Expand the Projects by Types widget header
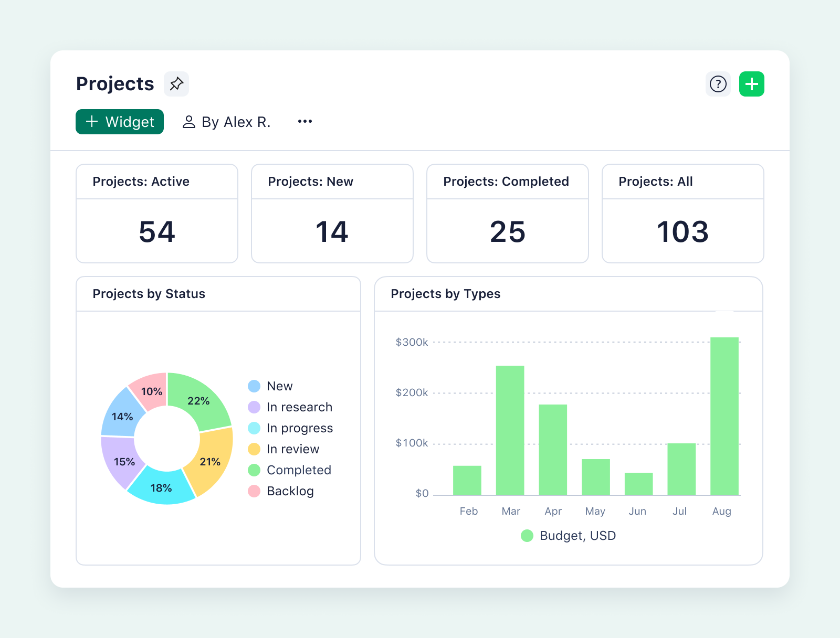Screen dimensions: 840x638 tap(446, 294)
